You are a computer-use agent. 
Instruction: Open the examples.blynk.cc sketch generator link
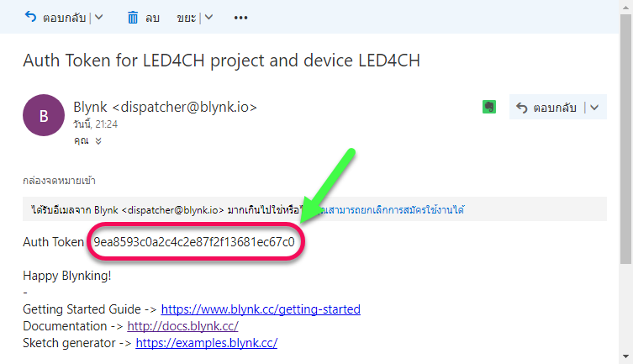(206, 343)
